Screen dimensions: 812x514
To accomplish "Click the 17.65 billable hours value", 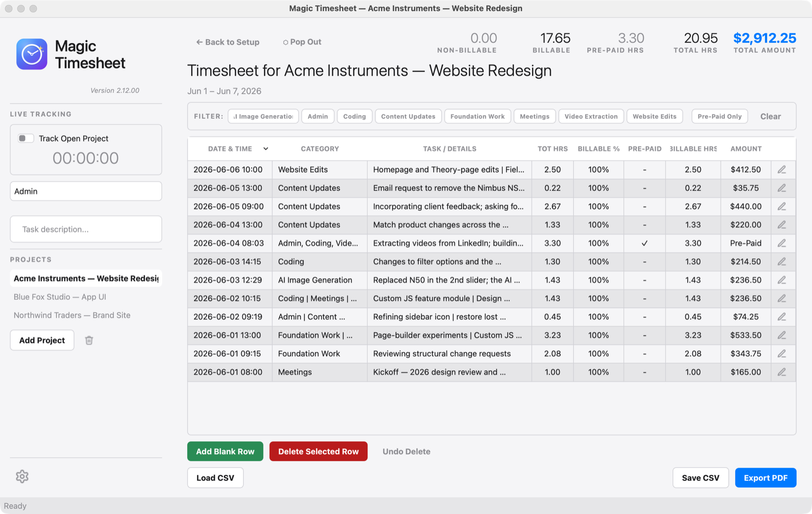I will click(555, 38).
